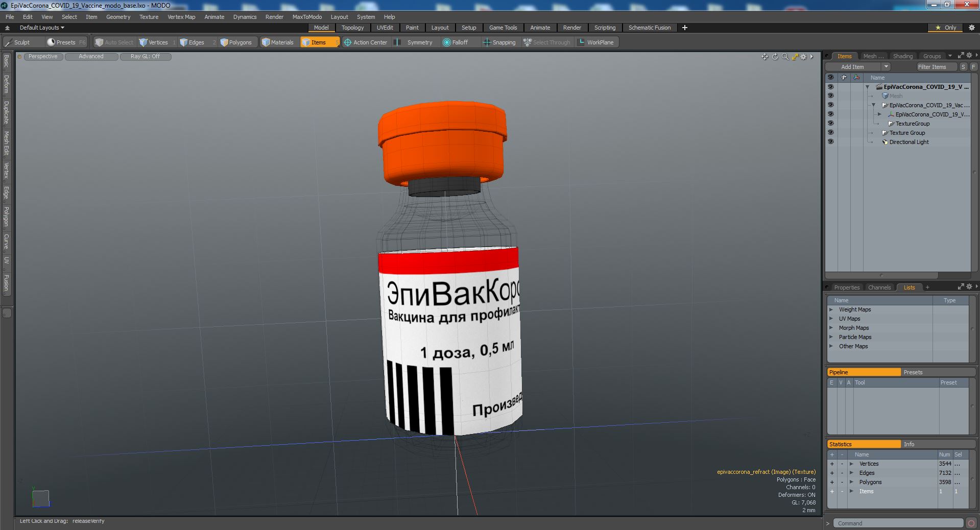Expand the EpiVacCorona locator child item
This screenshot has width=980, height=530.
tap(879, 115)
